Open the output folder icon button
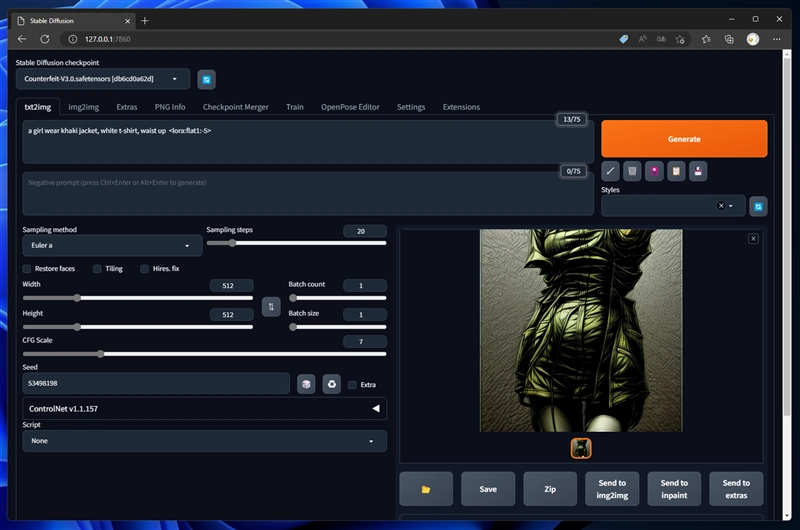 (425, 489)
